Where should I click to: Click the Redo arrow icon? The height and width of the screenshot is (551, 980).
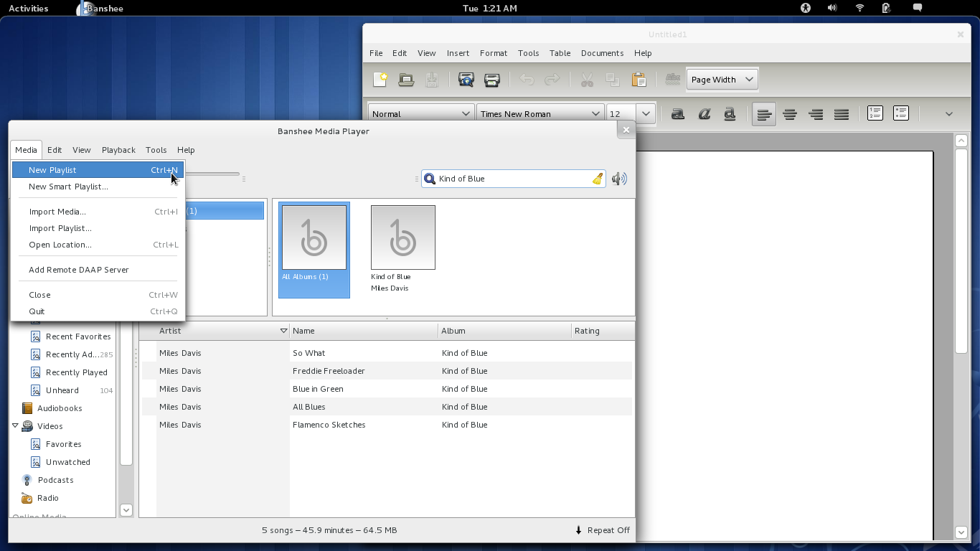pyautogui.click(x=552, y=80)
